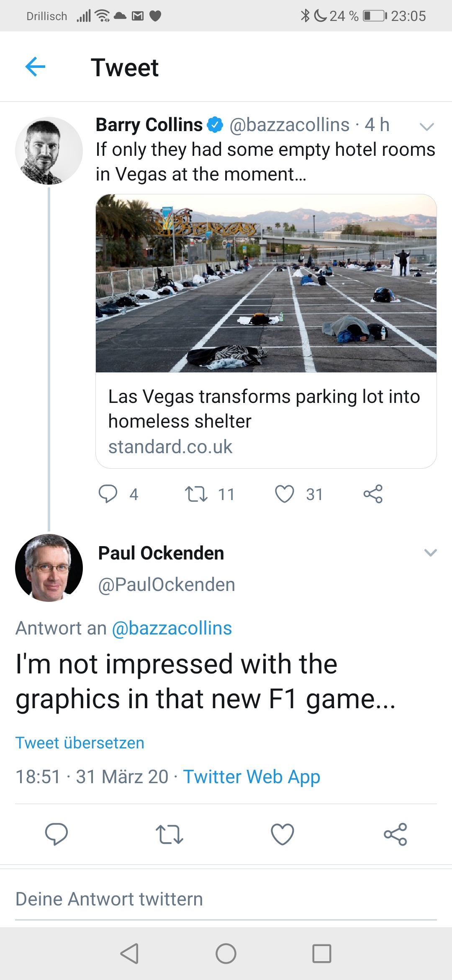Viewport: 452px width, 980px height.
Task: Tap the blue back arrow
Action: [35, 67]
